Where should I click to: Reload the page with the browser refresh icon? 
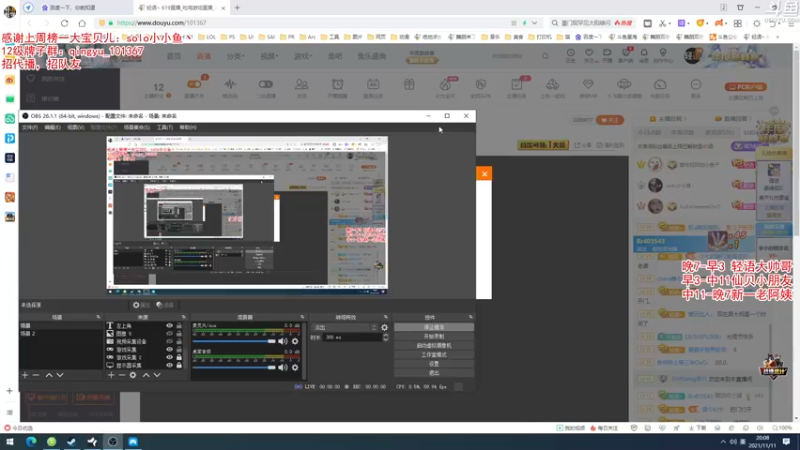tap(64, 23)
